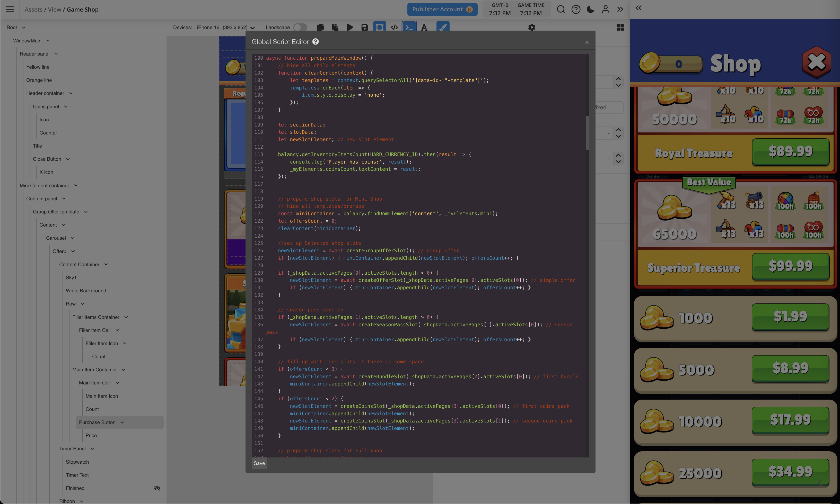Open search with the magnifier icon
This screenshot has height=504, width=840.
561,9
